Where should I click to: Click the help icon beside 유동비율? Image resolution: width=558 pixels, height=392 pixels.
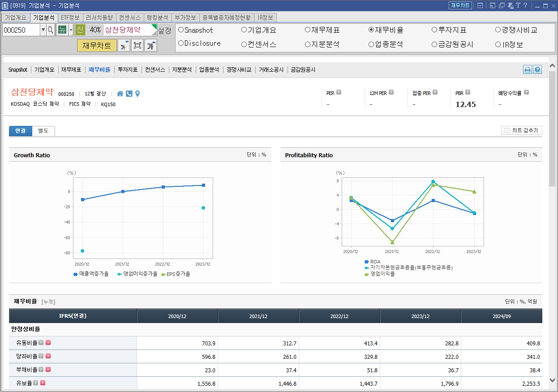[41, 343]
